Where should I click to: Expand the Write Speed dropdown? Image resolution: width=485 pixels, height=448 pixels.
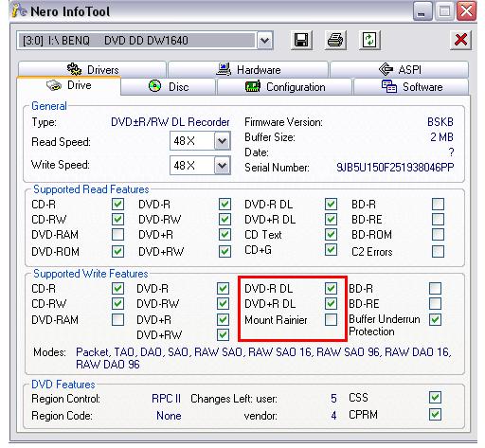point(223,166)
